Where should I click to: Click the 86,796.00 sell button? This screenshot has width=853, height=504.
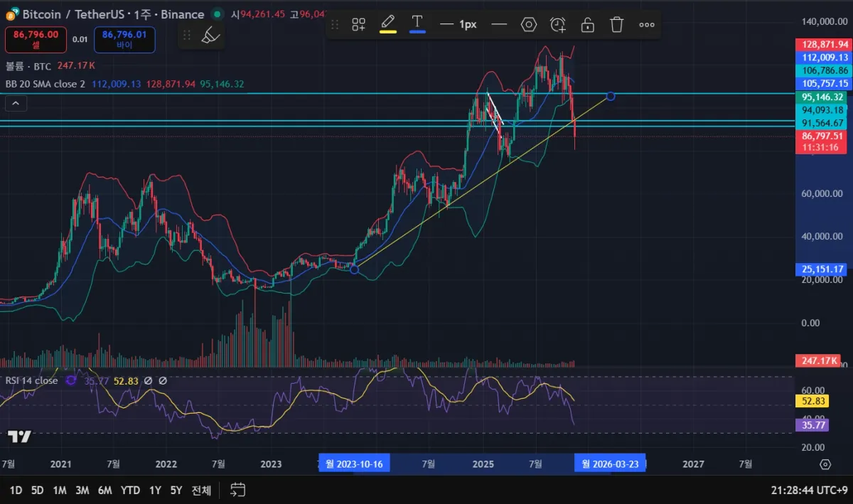36,39
